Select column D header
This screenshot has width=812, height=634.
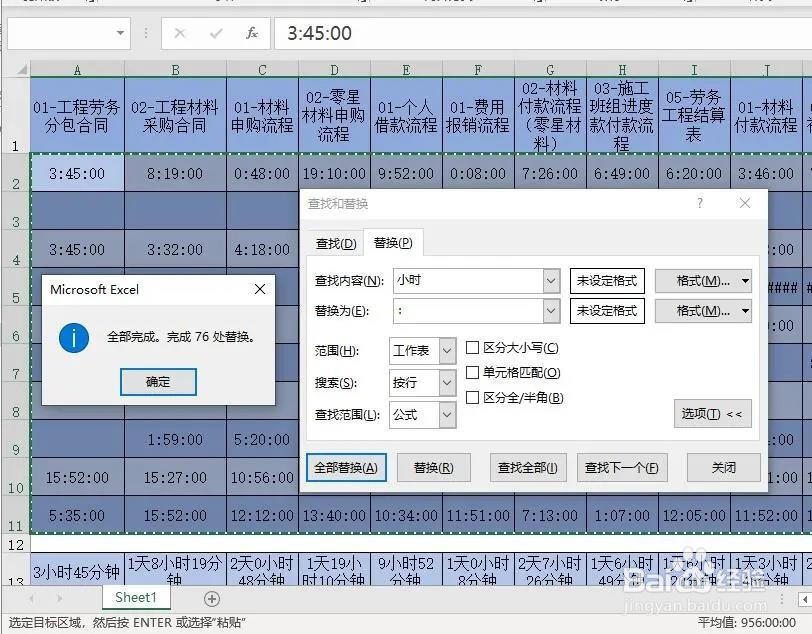point(335,69)
